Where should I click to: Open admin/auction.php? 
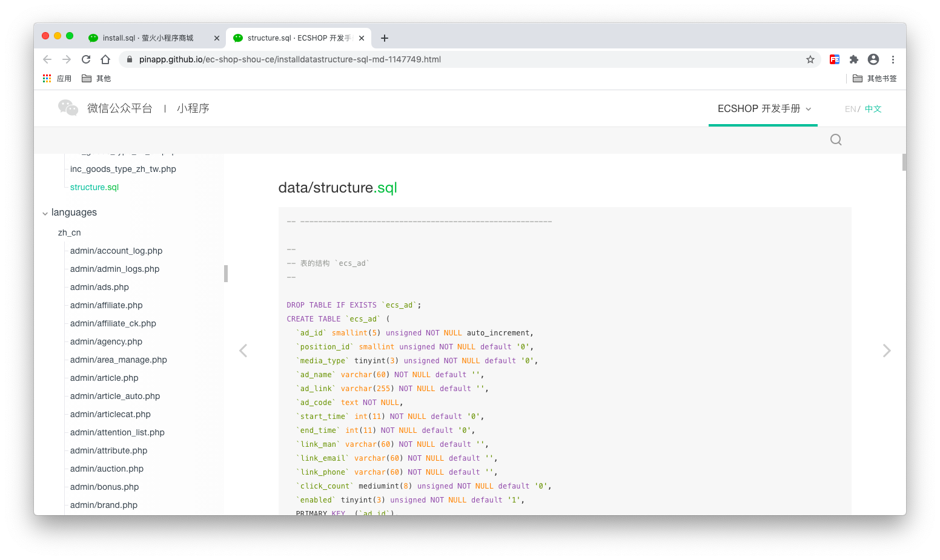pyautogui.click(x=107, y=469)
